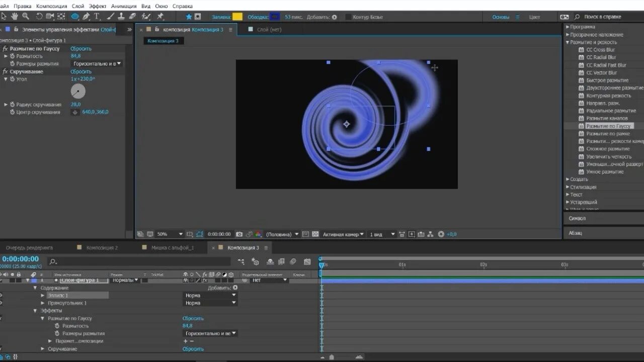Select the Brush tool
This screenshot has height=362, width=644.
tap(110, 17)
